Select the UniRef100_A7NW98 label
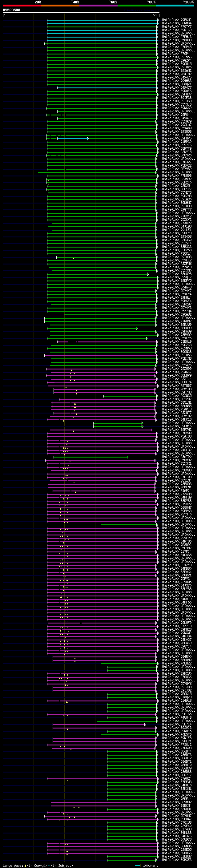 coord(177,176)
